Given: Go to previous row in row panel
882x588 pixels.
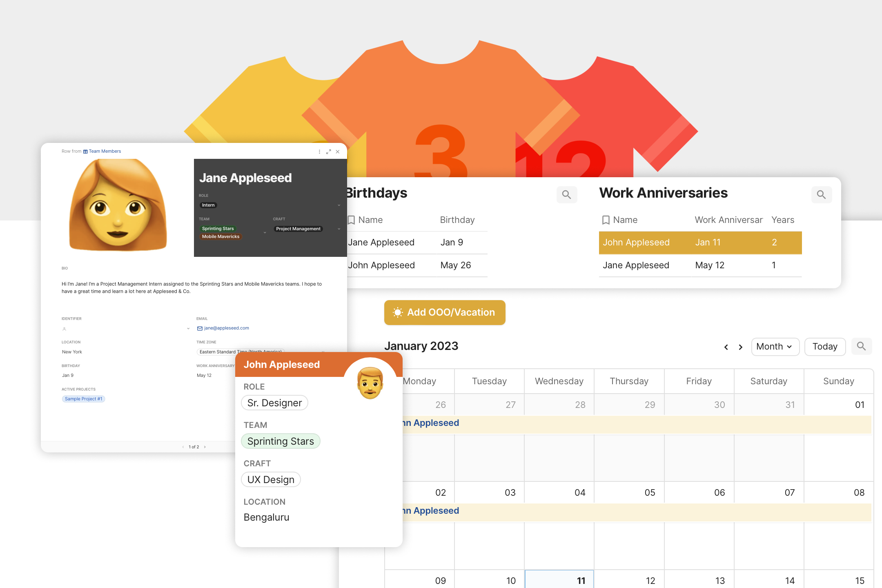Looking at the screenshot, I should point(183,447).
